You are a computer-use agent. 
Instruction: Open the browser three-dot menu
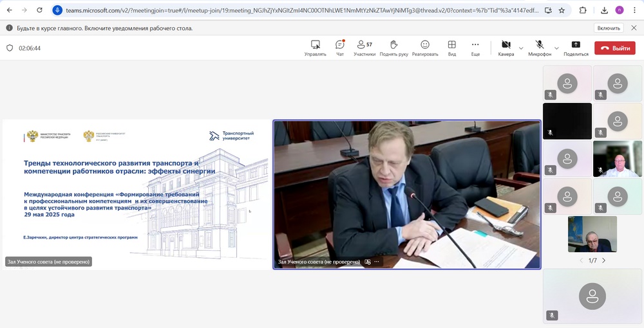tap(634, 10)
